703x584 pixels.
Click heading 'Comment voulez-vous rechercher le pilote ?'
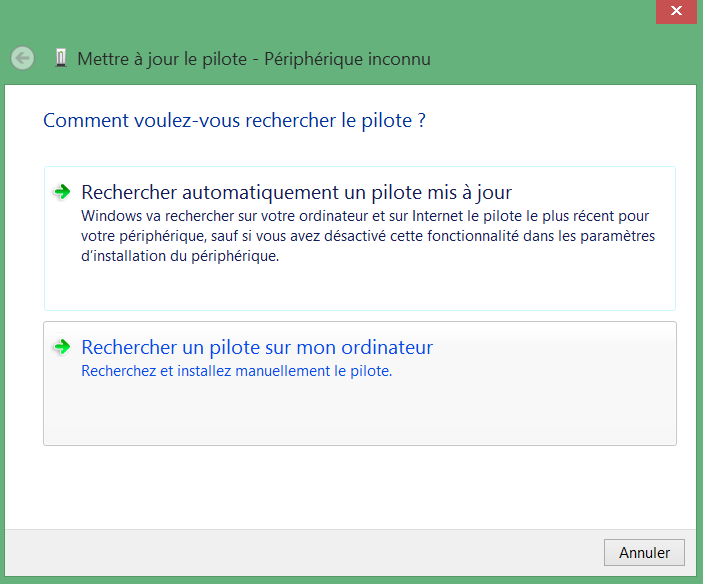(x=234, y=121)
